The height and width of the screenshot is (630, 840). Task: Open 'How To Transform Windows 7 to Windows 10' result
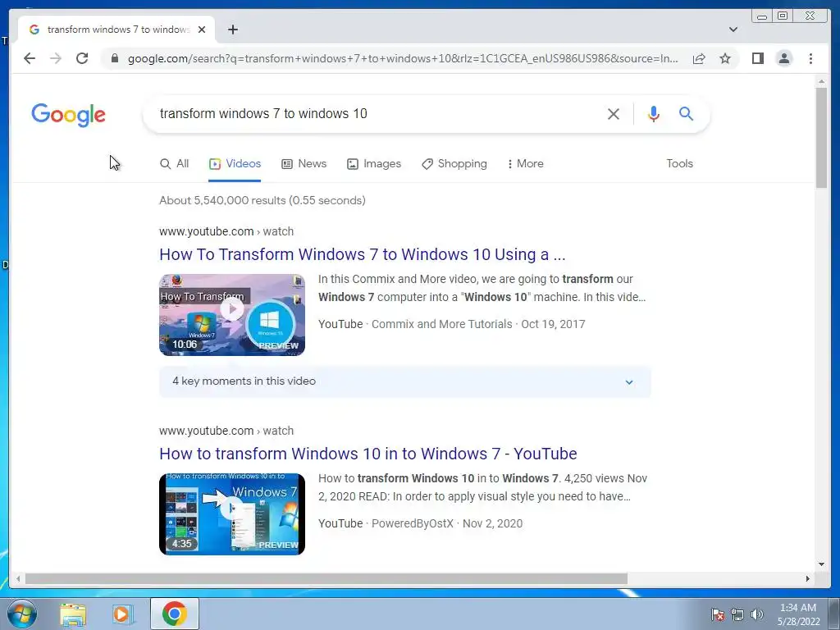[362, 254]
